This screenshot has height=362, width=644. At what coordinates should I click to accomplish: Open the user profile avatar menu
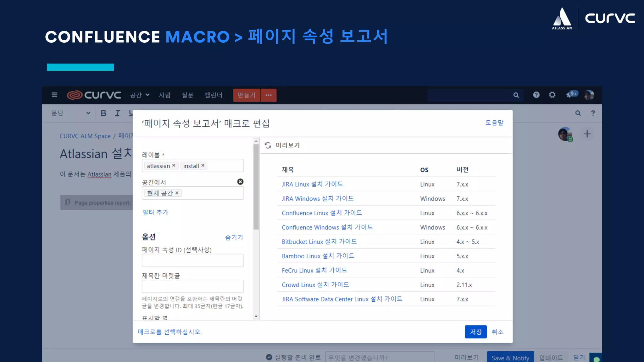589,95
